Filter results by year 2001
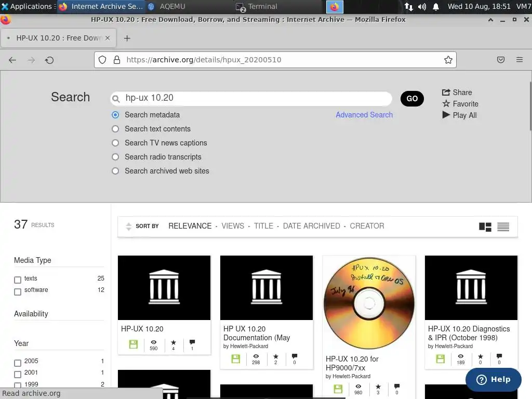Screen dimensions: 532x399 tap(18, 375)
